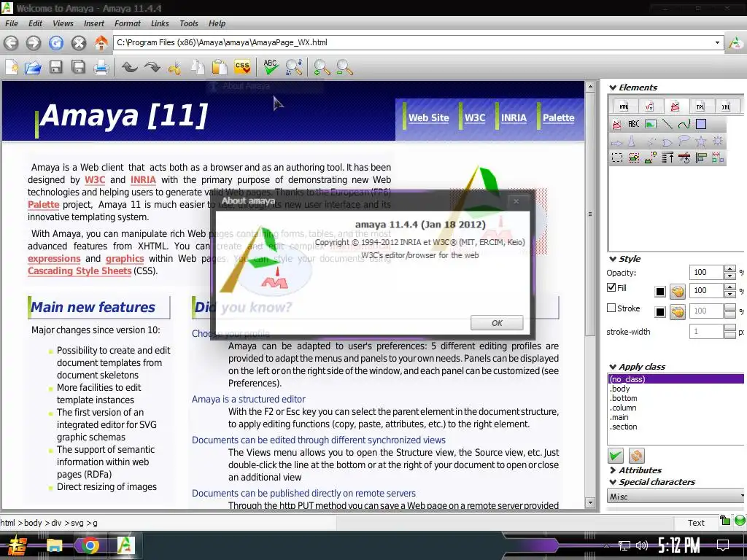Viewport: 747px width, 560px height.
Task: Open the CSS style tool
Action: pos(242,67)
